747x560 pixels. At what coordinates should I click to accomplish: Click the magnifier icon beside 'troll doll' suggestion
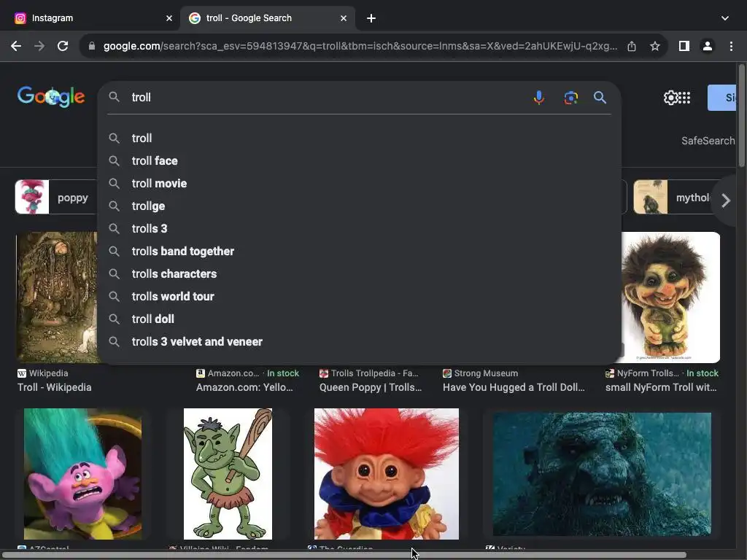114,319
